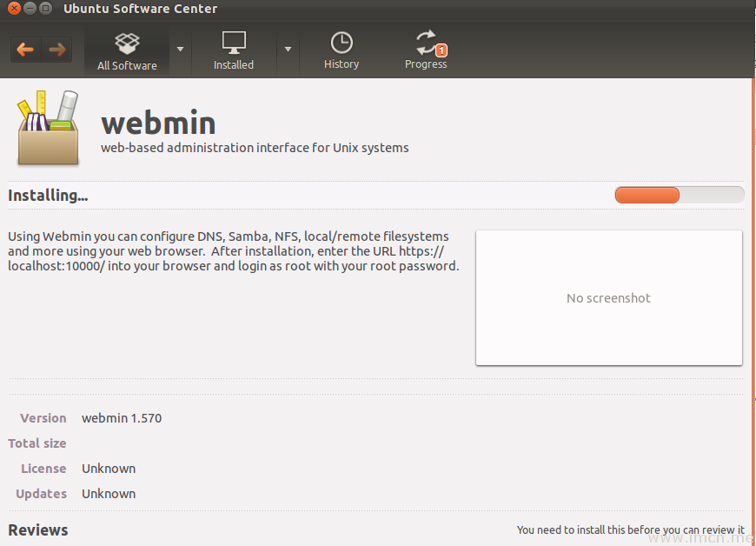Maximize the Ubuntu Software Center window
Image resolution: width=756 pixels, height=546 pixels.
tap(45, 8)
